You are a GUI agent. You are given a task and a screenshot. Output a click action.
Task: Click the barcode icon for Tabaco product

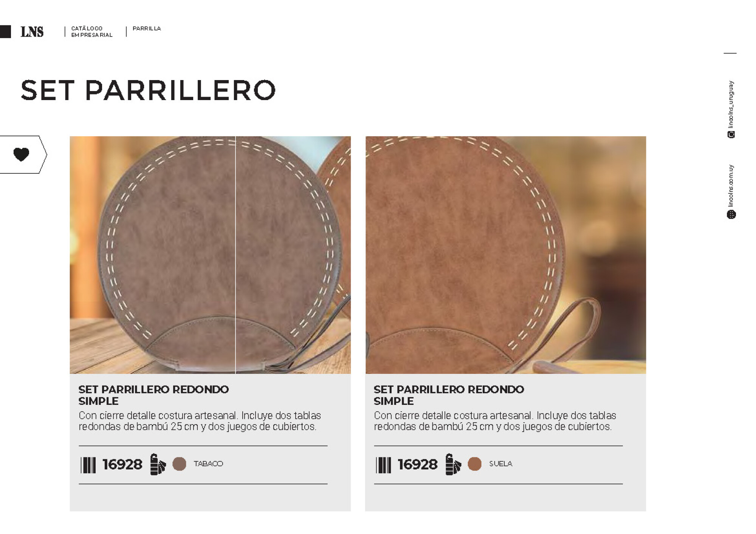click(x=88, y=465)
